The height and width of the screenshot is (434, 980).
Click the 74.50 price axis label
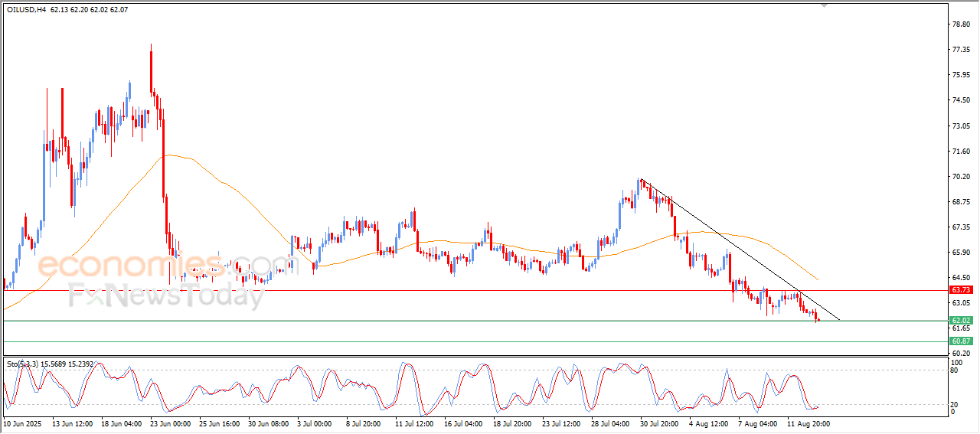961,100
